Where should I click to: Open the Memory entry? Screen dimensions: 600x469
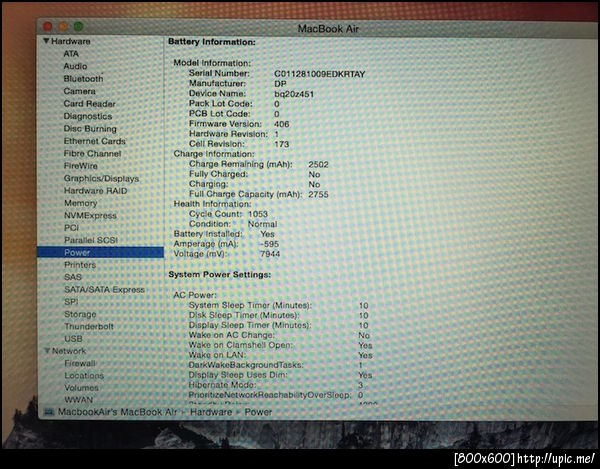81,203
